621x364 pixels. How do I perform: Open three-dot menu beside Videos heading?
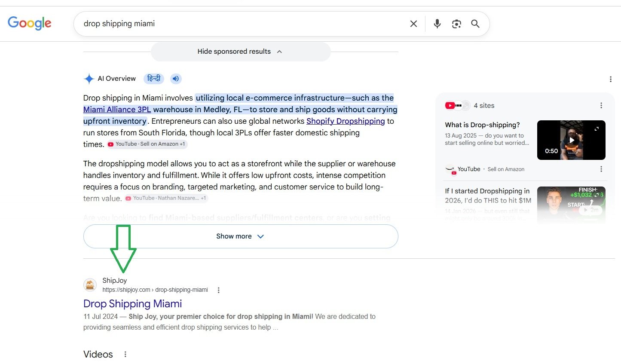(125, 355)
